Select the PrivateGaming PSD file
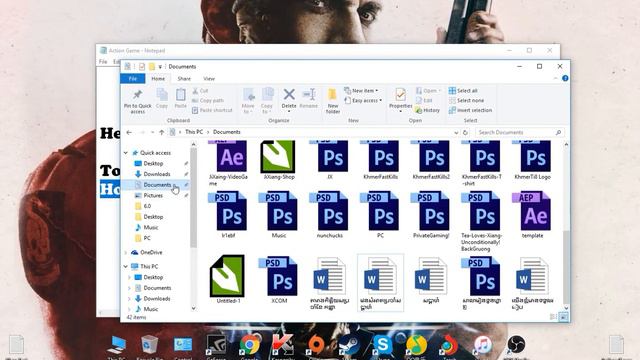 click(x=431, y=215)
